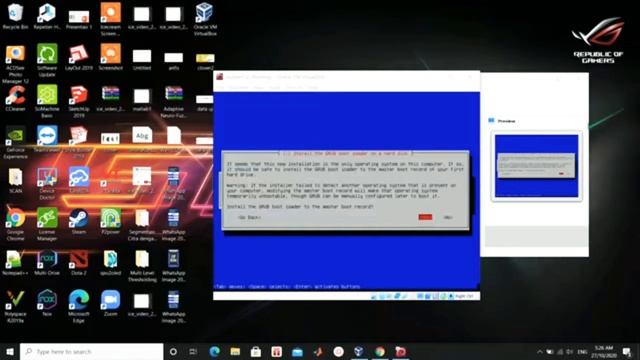This screenshot has width=640, height=360.
Task: Open the Device Doctor shortcut
Action: point(47,183)
